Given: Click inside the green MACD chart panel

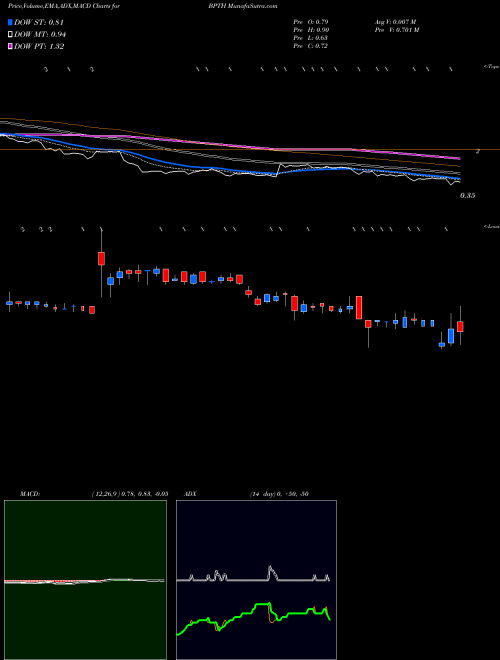Looking at the screenshot, I should 85,580.
